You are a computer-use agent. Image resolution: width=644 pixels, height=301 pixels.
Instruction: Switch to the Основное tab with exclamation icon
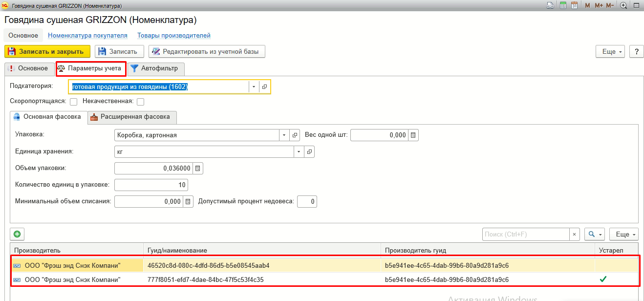tap(29, 68)
